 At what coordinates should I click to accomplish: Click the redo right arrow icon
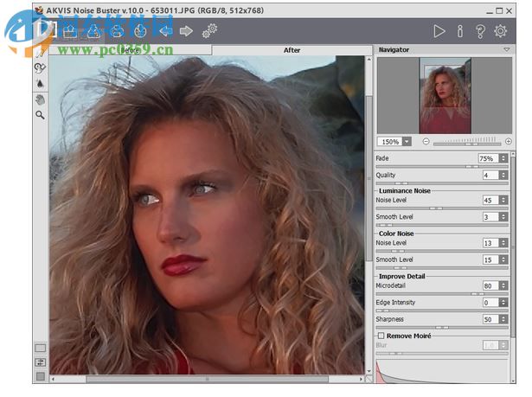point(186,31)
